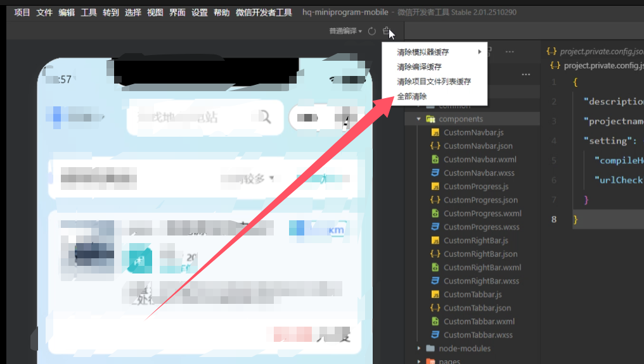Click the "setting" key in editor
This screenshot has width=644, height=364.
(x=608, y=141)
